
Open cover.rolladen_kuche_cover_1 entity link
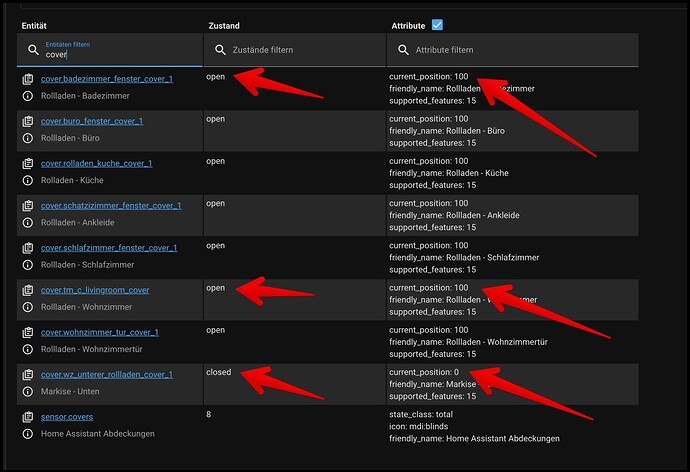tap(96, 164)
